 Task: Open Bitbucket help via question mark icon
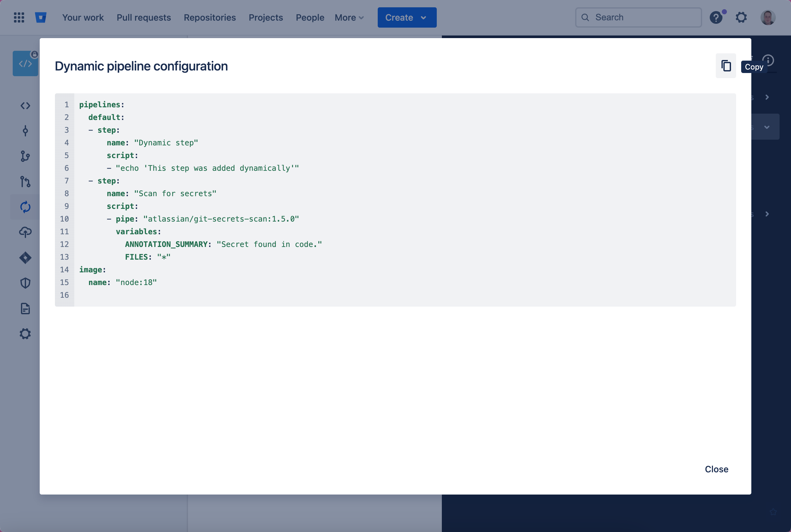(716, 17)
